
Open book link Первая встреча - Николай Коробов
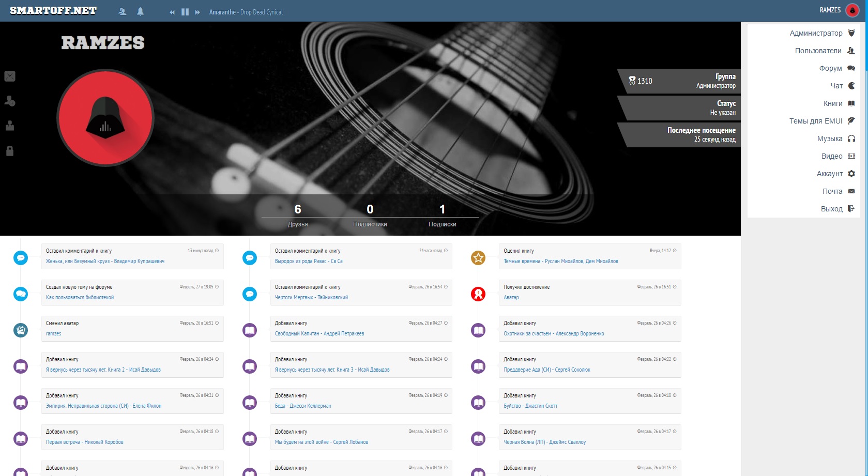(85, 442)
